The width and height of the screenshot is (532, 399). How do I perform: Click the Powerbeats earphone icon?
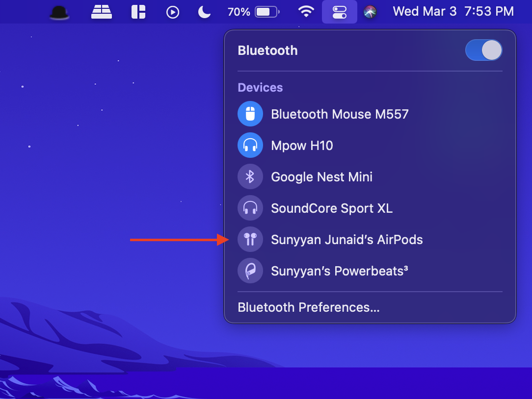(x=250, y=271)
